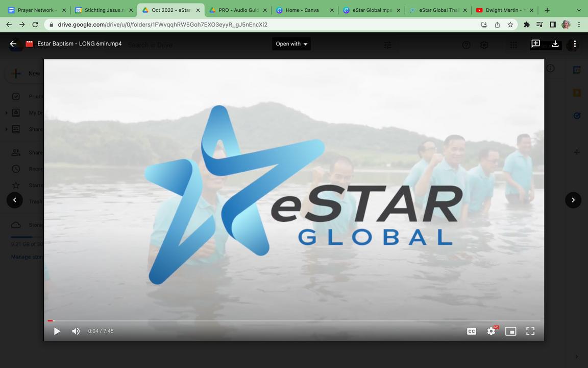This screenshot has height=368, width=588.
Task: Switch to Dwight Martin YouTube tab
Action: click(506, 10)
